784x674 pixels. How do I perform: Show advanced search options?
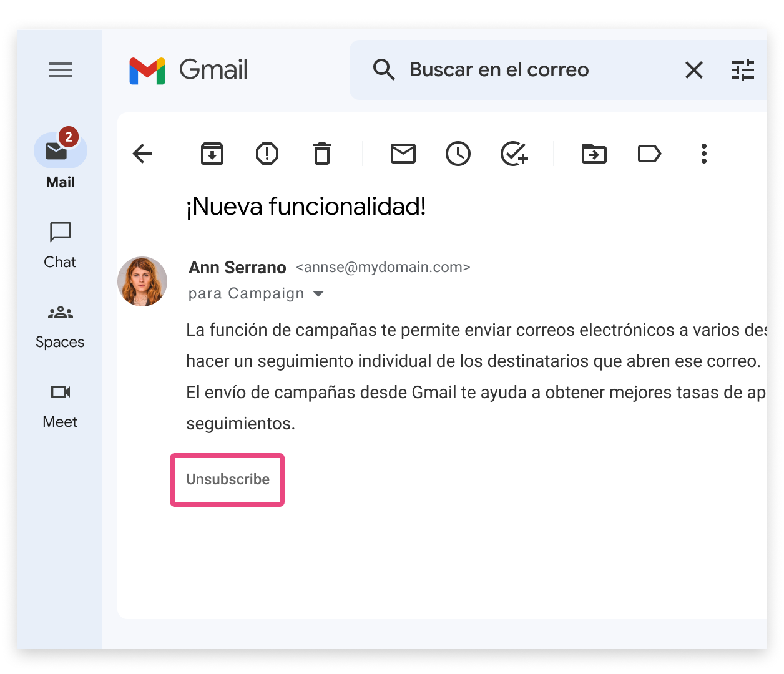pos(743,70)
